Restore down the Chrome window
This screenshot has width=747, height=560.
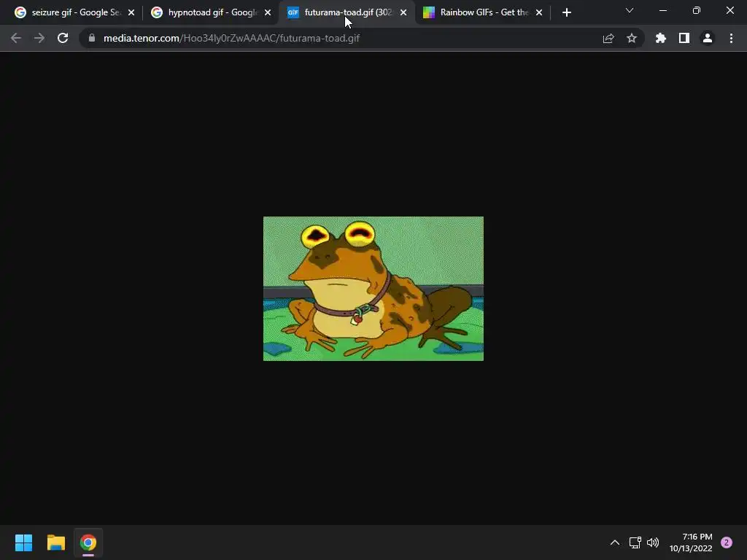697,10
